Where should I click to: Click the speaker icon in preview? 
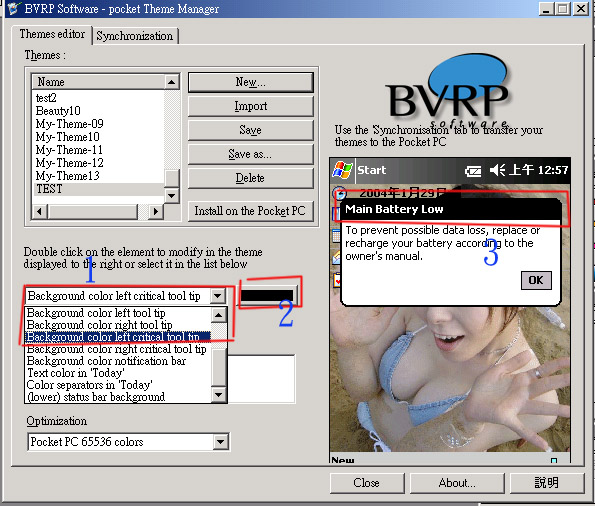(497, 170)
